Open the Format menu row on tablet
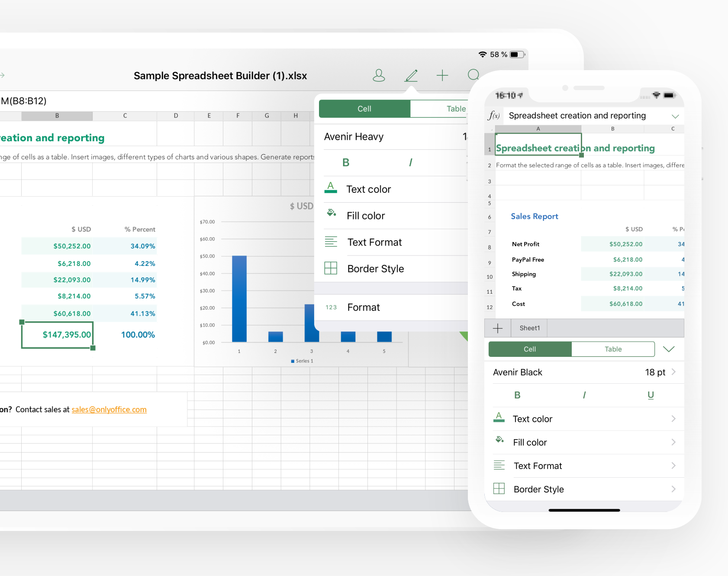 391,307
